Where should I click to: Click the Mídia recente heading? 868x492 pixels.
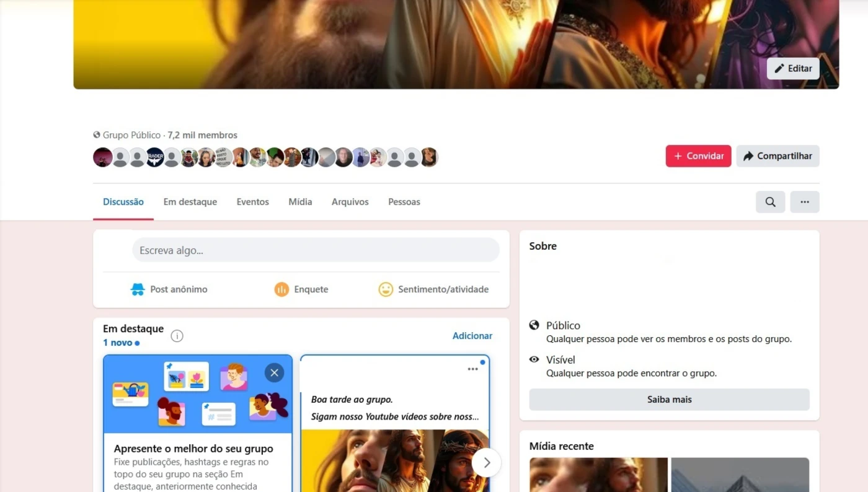(562, 446)
